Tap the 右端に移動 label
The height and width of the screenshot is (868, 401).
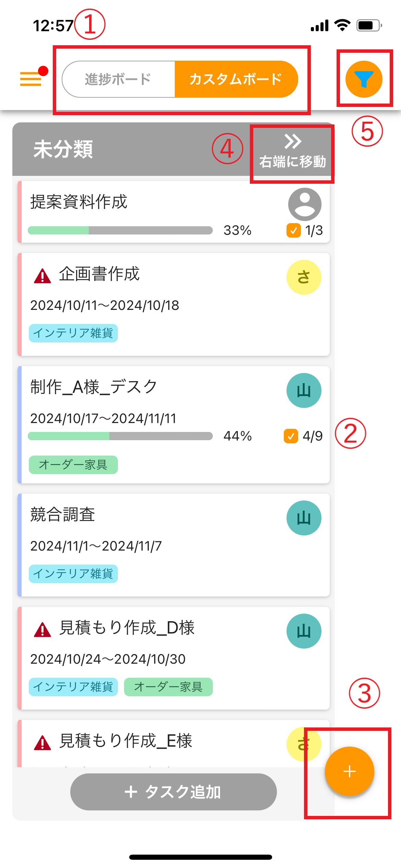292,162
